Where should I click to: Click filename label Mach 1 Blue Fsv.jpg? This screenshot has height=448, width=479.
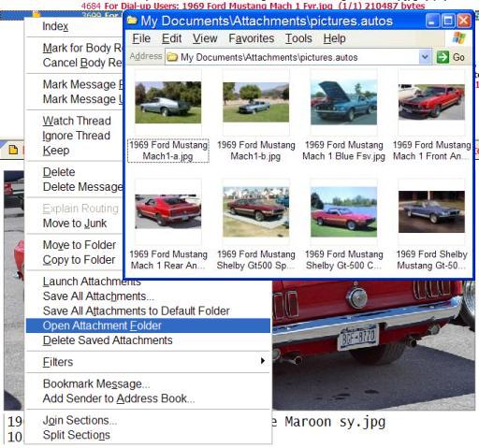344,151
